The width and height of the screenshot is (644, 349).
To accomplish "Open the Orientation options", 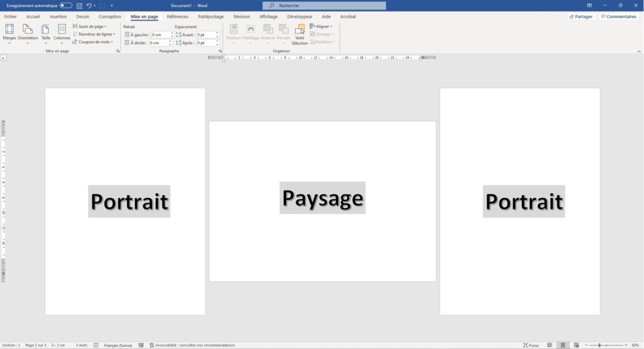I will pyautogui.click(x=28, y=34).
